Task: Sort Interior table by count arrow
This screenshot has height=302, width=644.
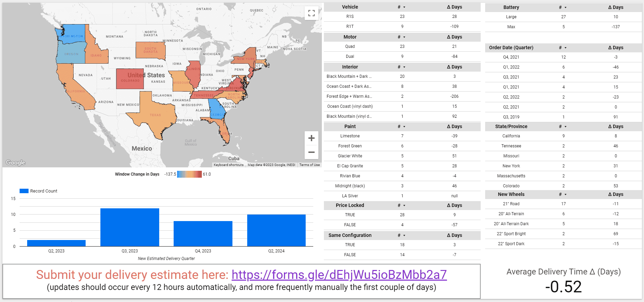Action: (404, 67)
